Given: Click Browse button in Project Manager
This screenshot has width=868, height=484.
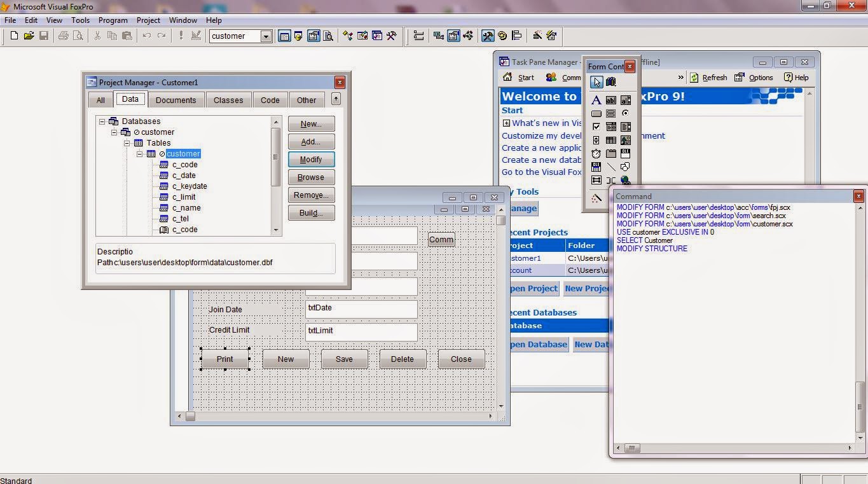Looking at the screenshot, I should click(x=311, y=177).
